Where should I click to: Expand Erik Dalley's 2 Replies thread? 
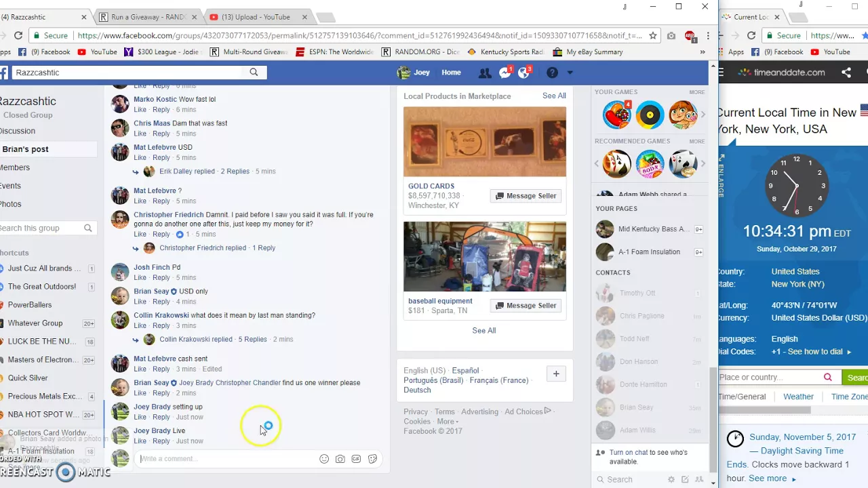[x=235, y=171]
